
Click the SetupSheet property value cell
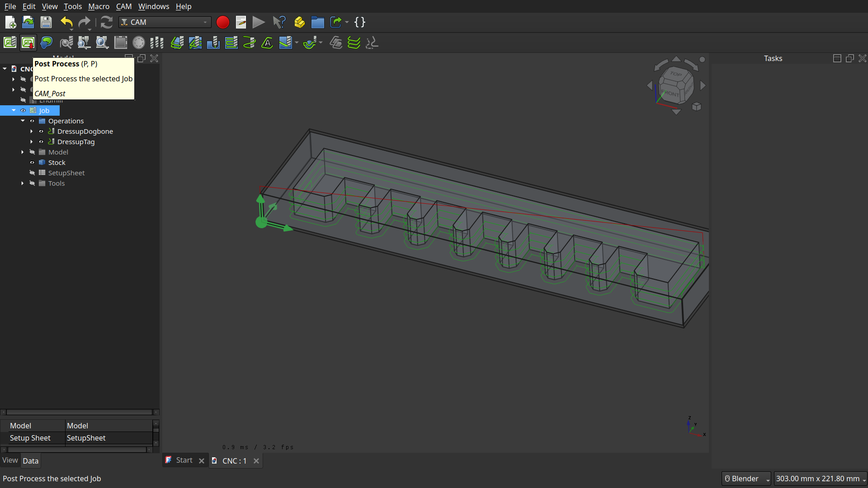point(109,438)
